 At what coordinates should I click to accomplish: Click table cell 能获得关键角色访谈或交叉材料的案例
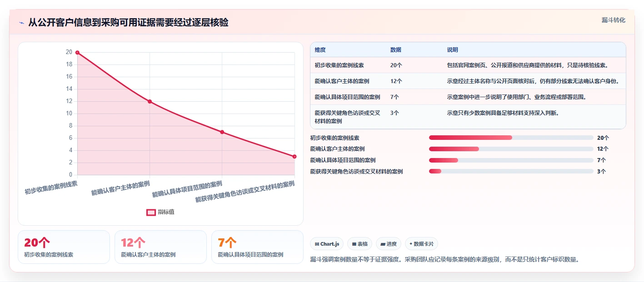pyautogui.click(x=347, y=117)
